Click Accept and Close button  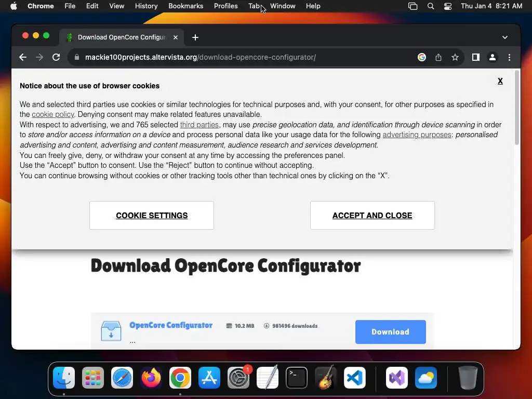pyautogui.click(x=372, y=216)
